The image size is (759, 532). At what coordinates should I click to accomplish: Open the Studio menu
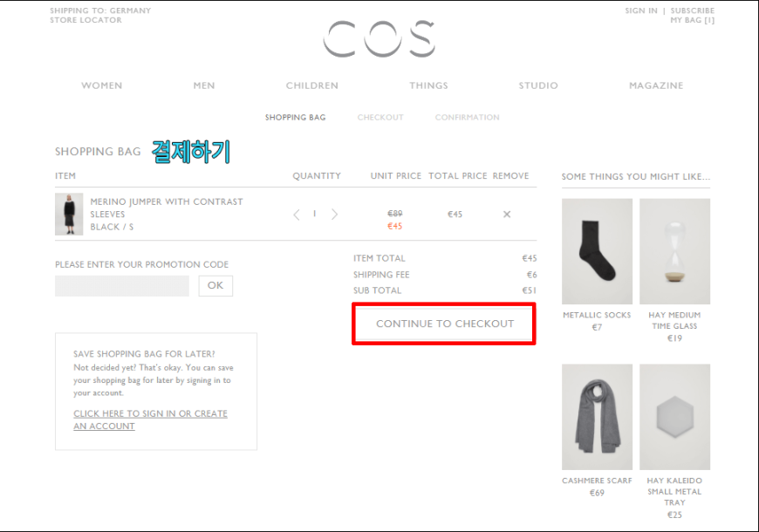click(538, 85)
